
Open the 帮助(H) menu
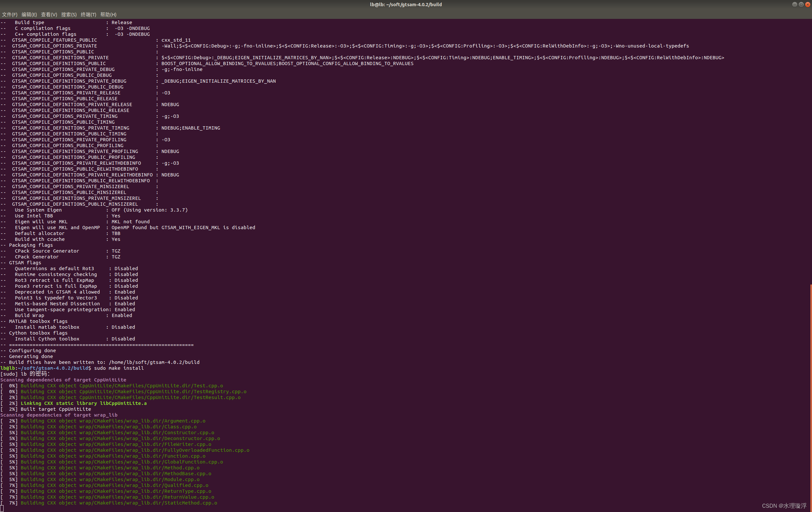coord(108,15)
